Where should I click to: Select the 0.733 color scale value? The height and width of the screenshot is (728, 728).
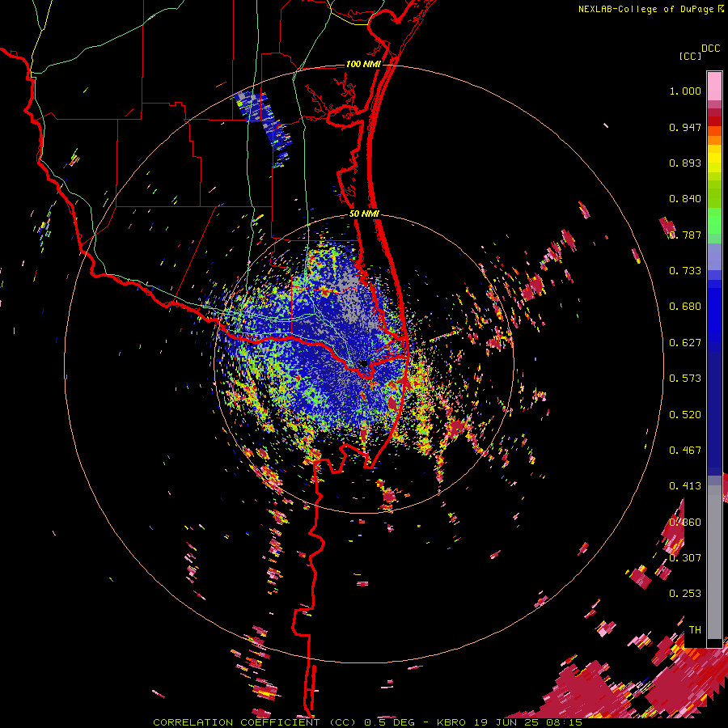[x=685, y=271]
